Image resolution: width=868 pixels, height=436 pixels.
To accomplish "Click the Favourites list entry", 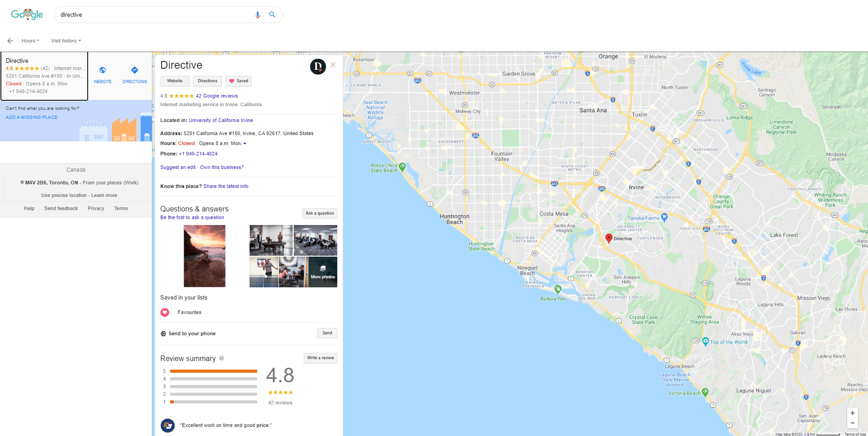I will point(189,312).
